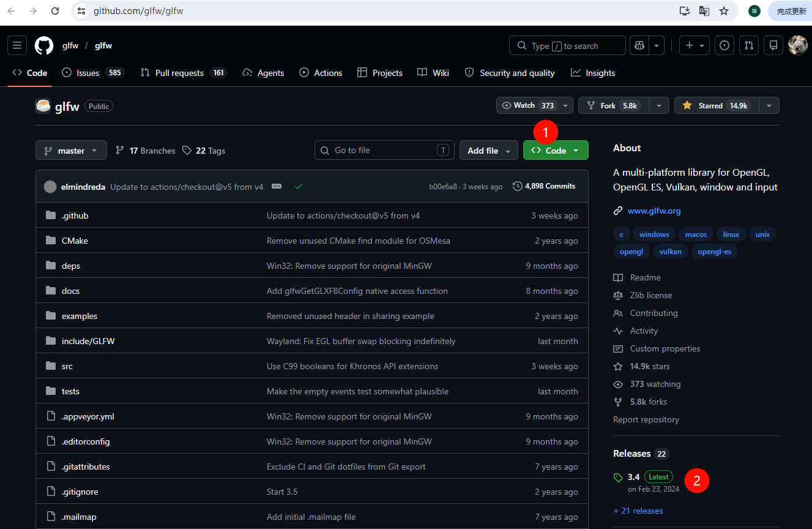Fork the glfw repository

pyautogui.click(x=613, y=105)
